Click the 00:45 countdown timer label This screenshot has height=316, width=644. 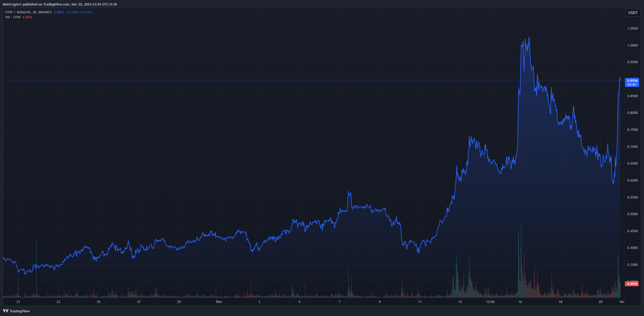point(631,85)
